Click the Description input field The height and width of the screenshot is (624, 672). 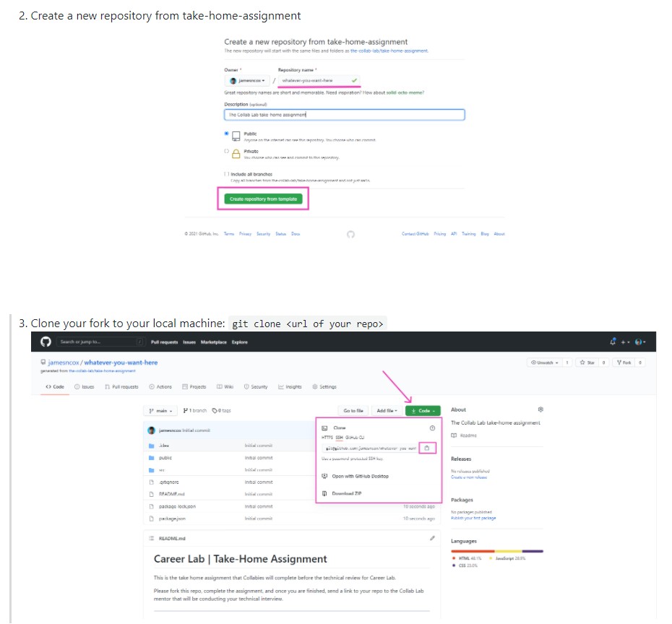tap(344, 115)
